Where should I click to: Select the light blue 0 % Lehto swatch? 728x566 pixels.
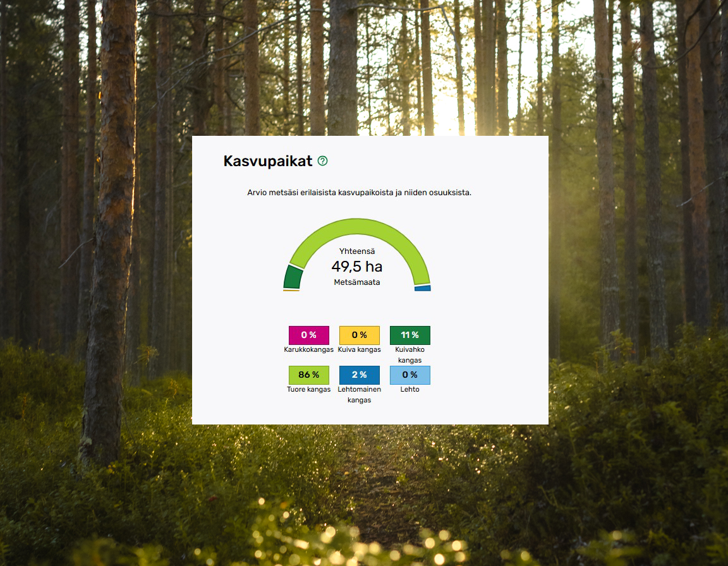point(410,375)
